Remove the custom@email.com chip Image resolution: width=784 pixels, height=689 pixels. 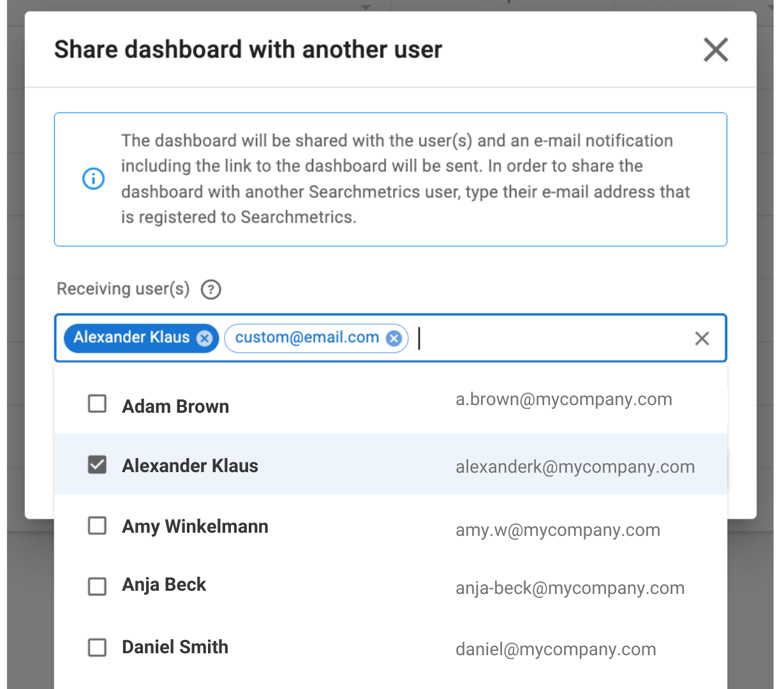point(394,338)
